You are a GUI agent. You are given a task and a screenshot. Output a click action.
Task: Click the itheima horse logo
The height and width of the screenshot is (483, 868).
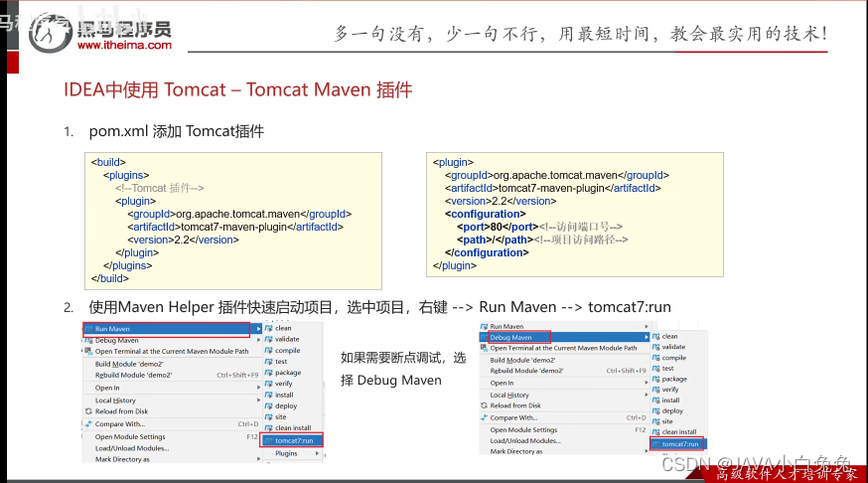[50, 33]
